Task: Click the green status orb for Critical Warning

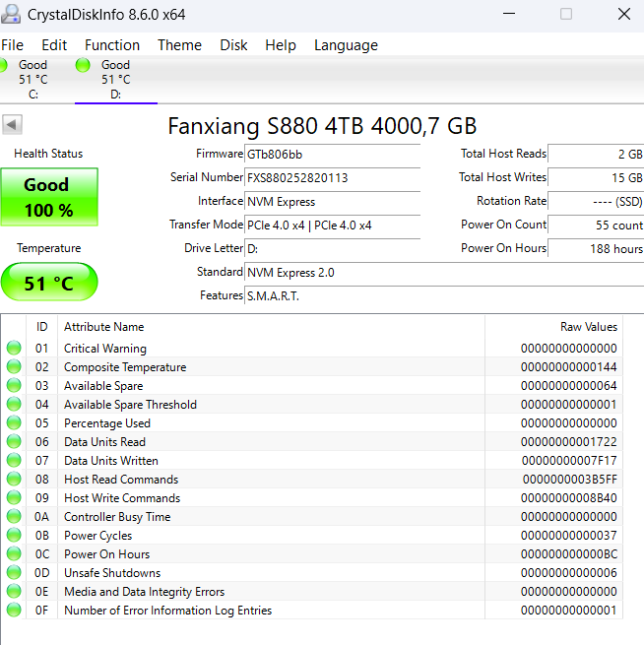Action: 14,349
